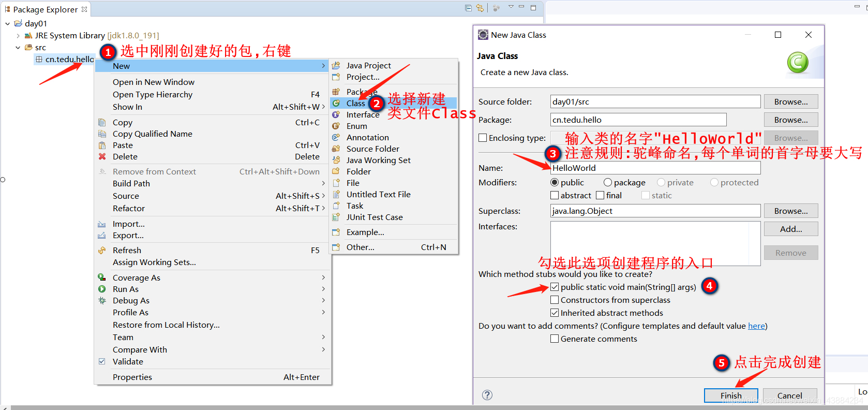Select the package modifier radio button
868x410 pixels.
(x=608, y=182)
